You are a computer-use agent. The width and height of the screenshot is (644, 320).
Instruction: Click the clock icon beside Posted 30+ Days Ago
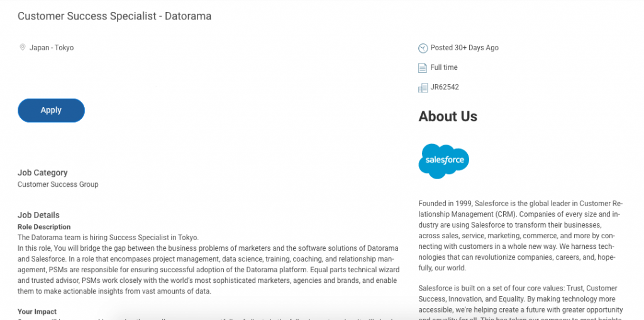423,48
